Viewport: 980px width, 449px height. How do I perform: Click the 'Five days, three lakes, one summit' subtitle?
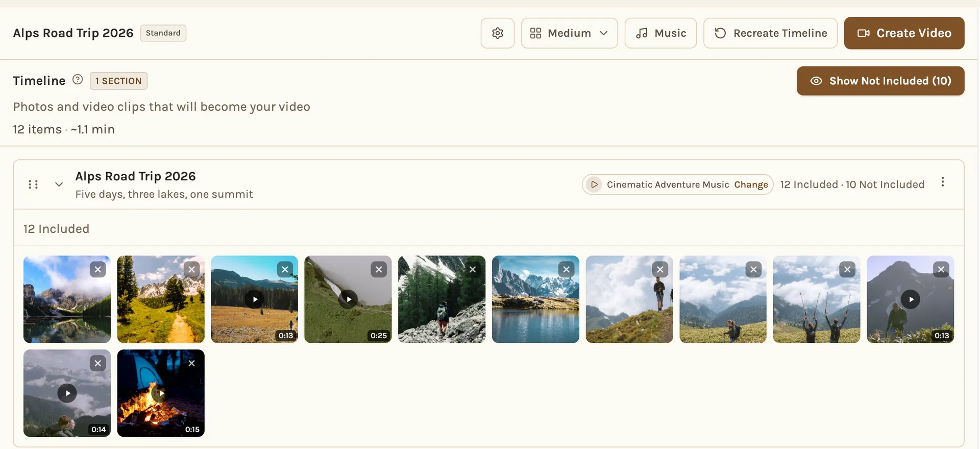tap(164, 195)
